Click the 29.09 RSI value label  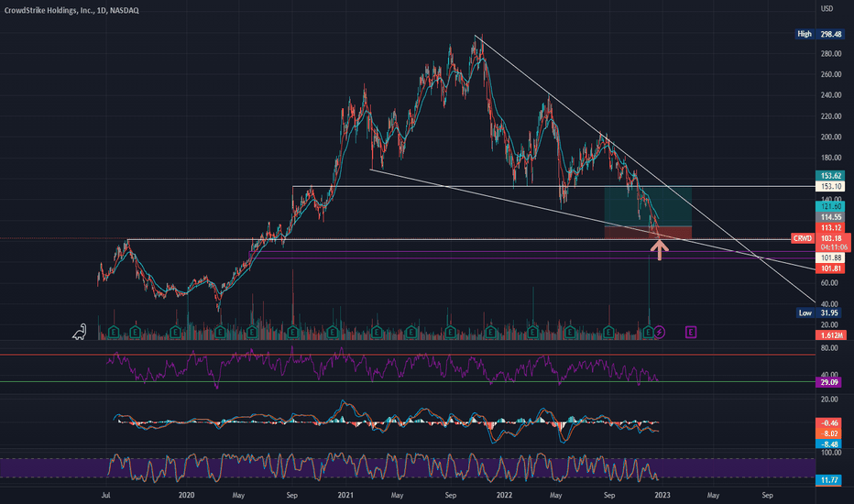tap(829, 382)
